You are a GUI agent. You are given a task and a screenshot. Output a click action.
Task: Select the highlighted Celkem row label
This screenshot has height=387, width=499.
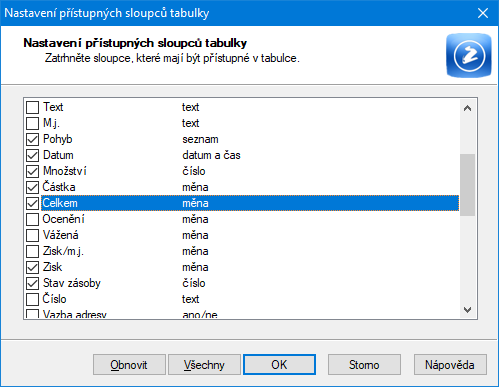point(60,203)
